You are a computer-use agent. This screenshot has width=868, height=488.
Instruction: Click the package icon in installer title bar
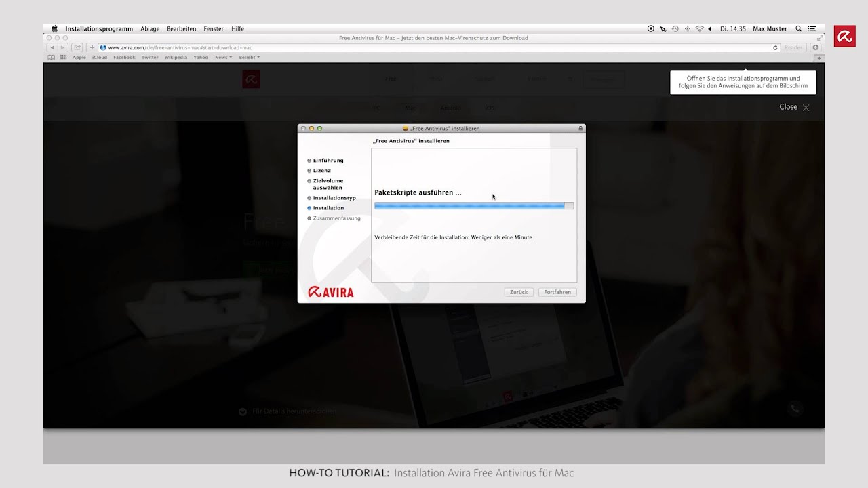(406, 128)
